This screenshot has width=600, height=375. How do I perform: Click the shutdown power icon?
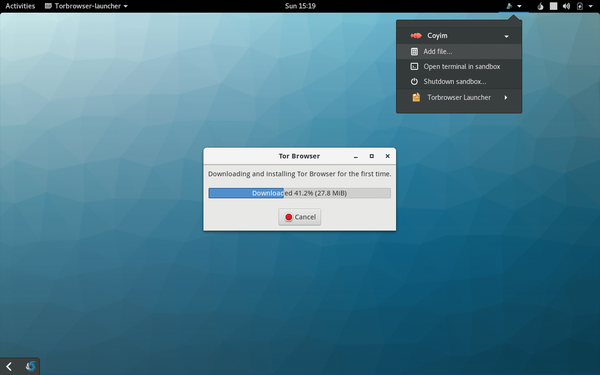414,82
